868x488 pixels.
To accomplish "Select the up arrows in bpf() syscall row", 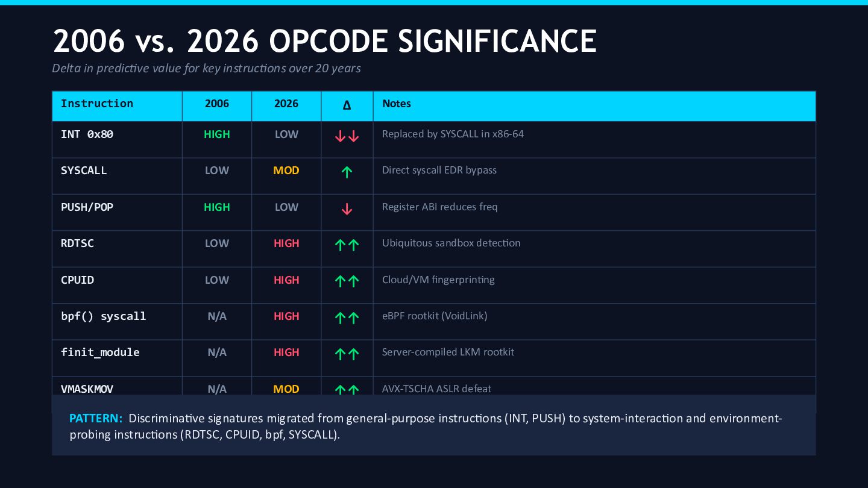I will pyautogui.click(x=347, y=318).
